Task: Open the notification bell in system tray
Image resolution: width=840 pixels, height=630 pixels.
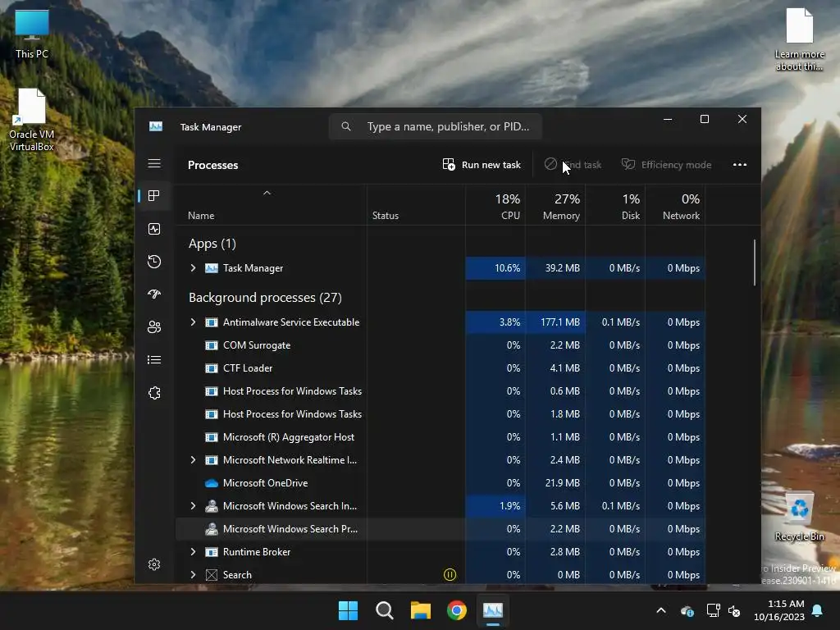Action: 818,610
